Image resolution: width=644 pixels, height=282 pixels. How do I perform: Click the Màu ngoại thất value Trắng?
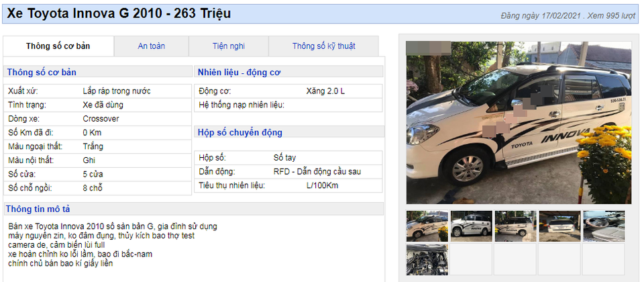(93, 146)
